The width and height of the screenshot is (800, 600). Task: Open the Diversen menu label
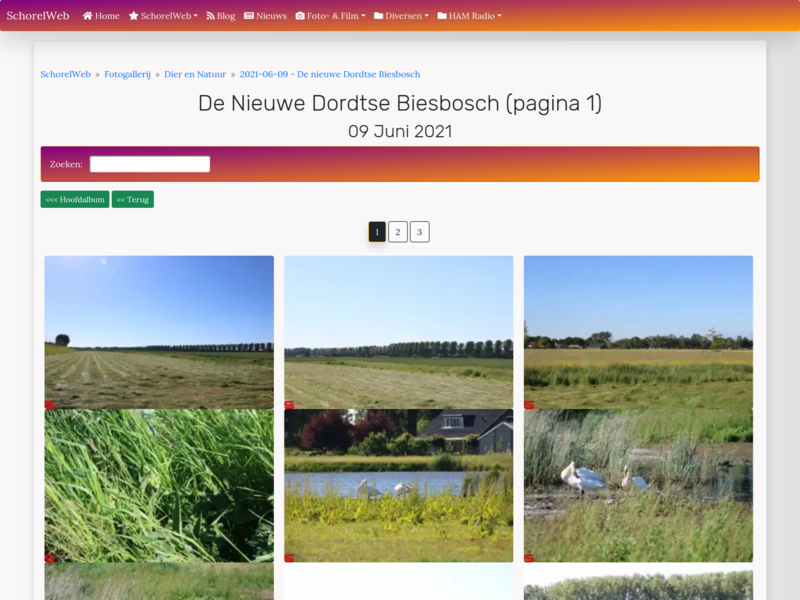click(x=404, y=16)
